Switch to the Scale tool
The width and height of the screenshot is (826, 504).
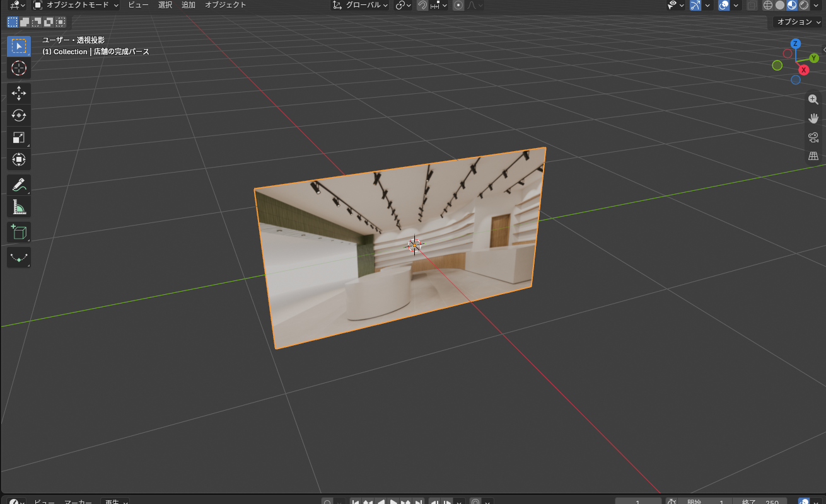pyautogui.click(x=19, y=137)
